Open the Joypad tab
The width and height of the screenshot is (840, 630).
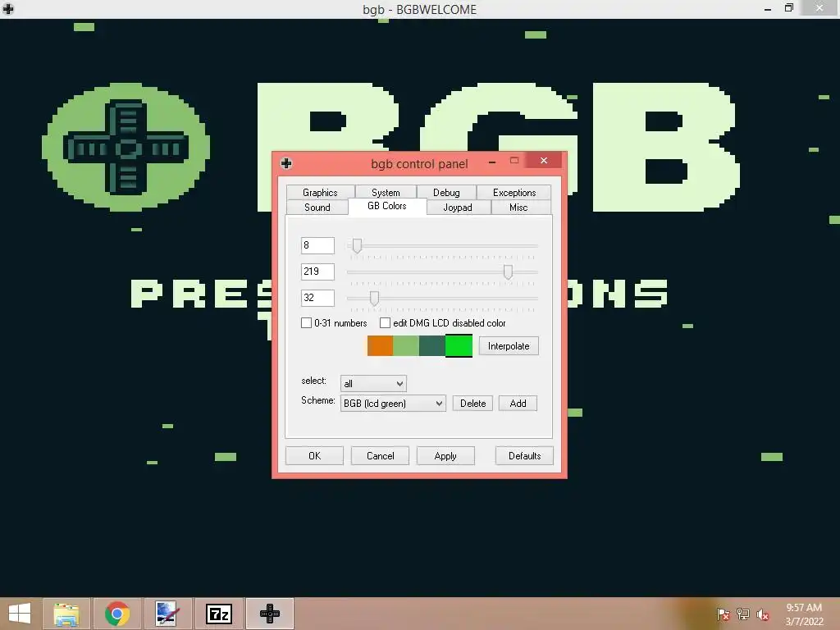click(458, 208)
